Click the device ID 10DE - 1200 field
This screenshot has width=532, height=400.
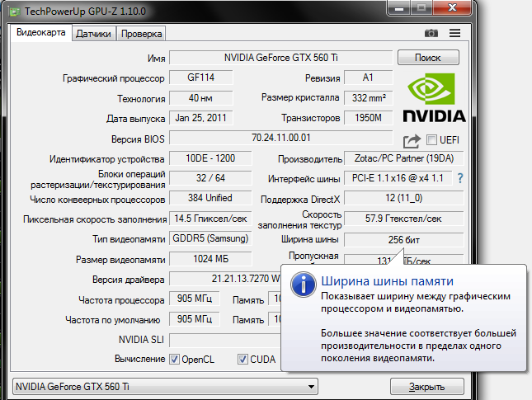[x=210, y=158]
